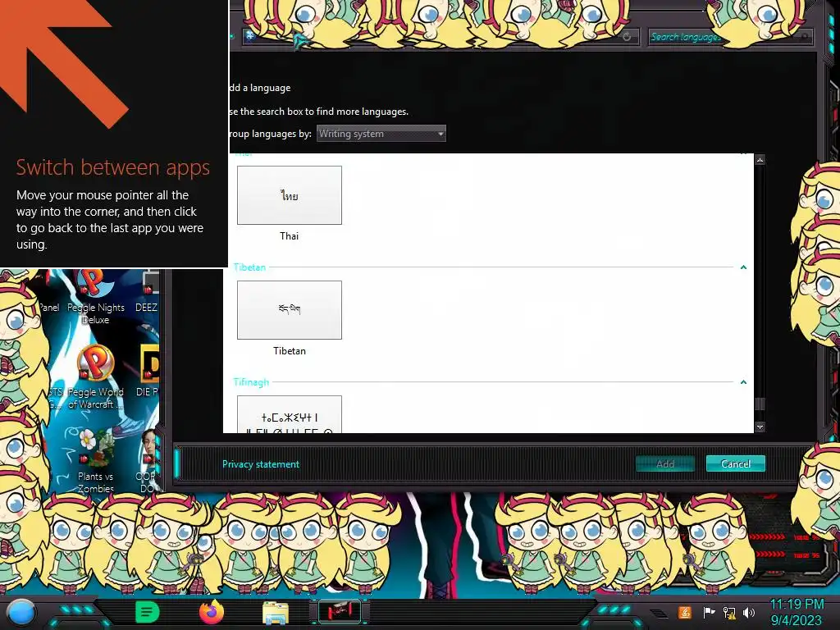Open the Group languages by dropdown
The image size is (840, 630).
click(381, 134)
